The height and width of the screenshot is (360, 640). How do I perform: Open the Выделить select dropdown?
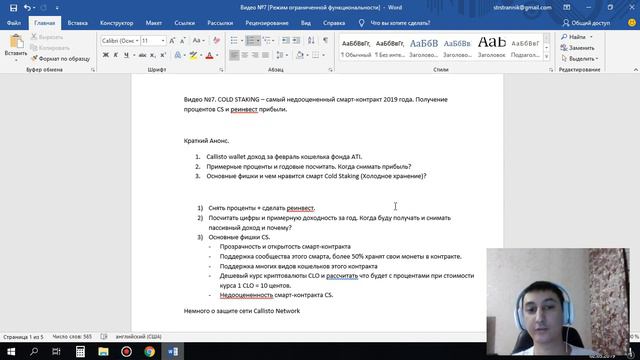[580, 59]
